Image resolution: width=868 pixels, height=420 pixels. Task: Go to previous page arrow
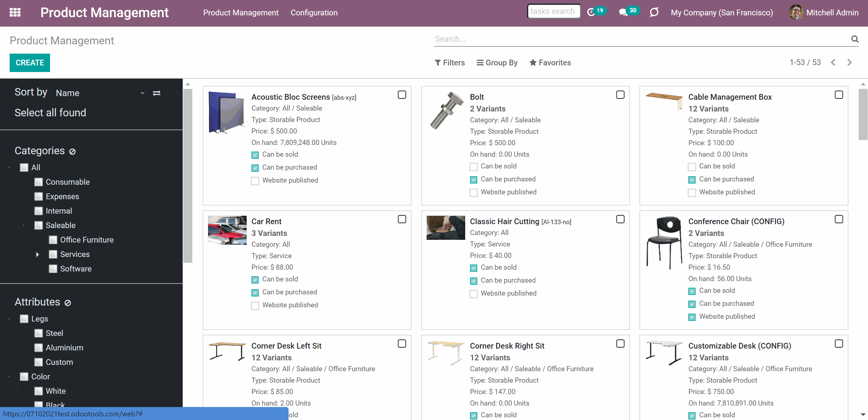pyautogui.click(x=833, y=62)
